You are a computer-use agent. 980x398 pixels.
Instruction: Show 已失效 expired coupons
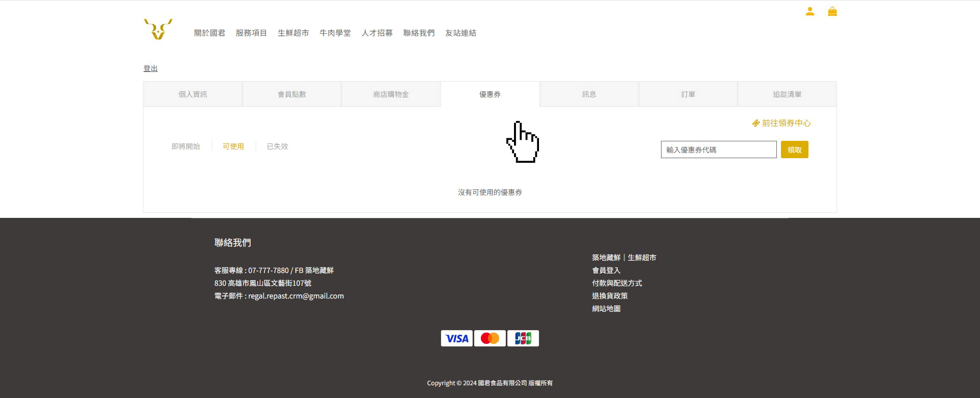pos(278,146)
